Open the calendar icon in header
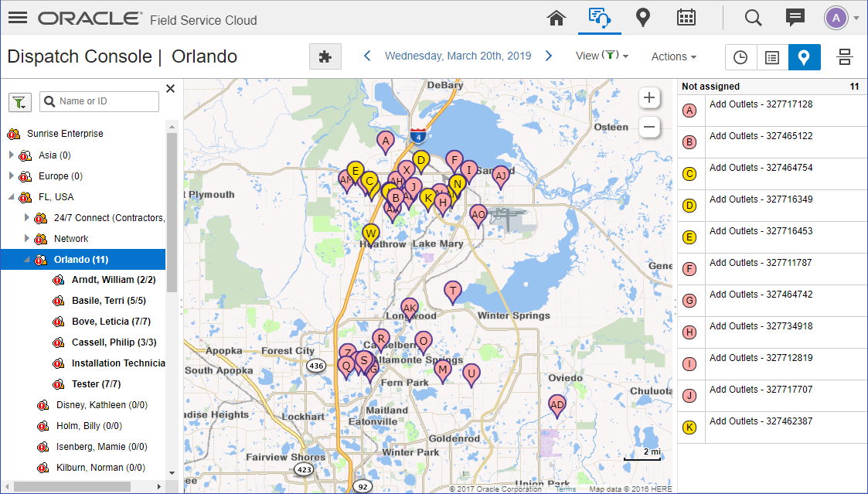Screen dimensions: 868x494 pos(686,17)
